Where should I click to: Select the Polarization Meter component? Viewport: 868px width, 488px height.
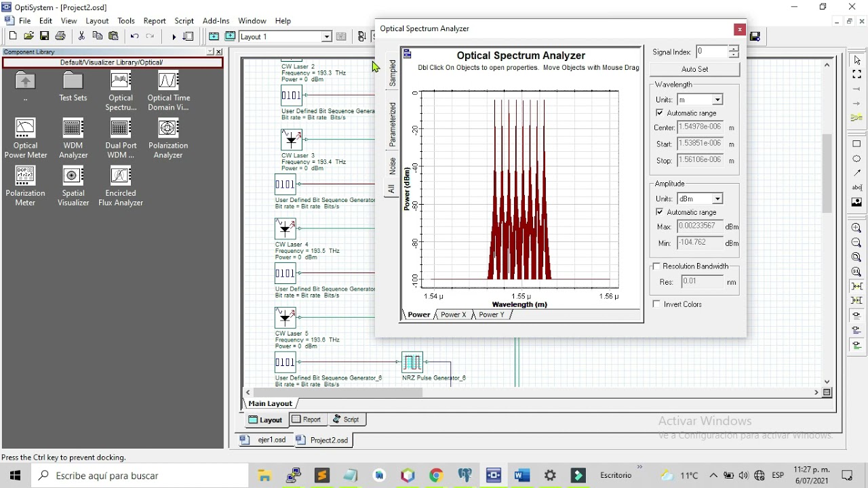click(x=26, y=186)
